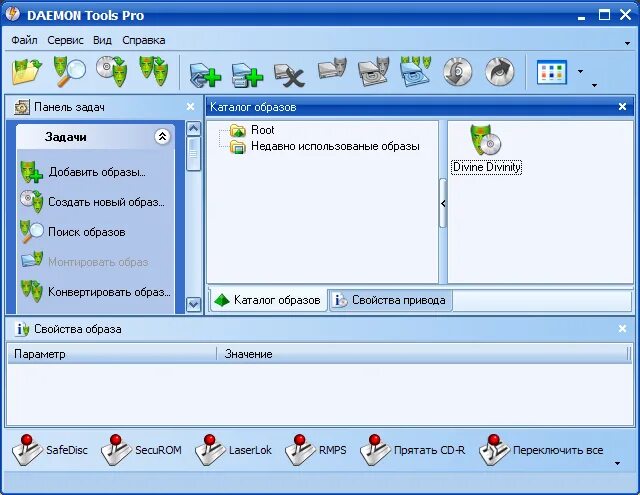640x495 pixels.
Task: Click the view mode grid icon
Action: click(x=552, y=72)
